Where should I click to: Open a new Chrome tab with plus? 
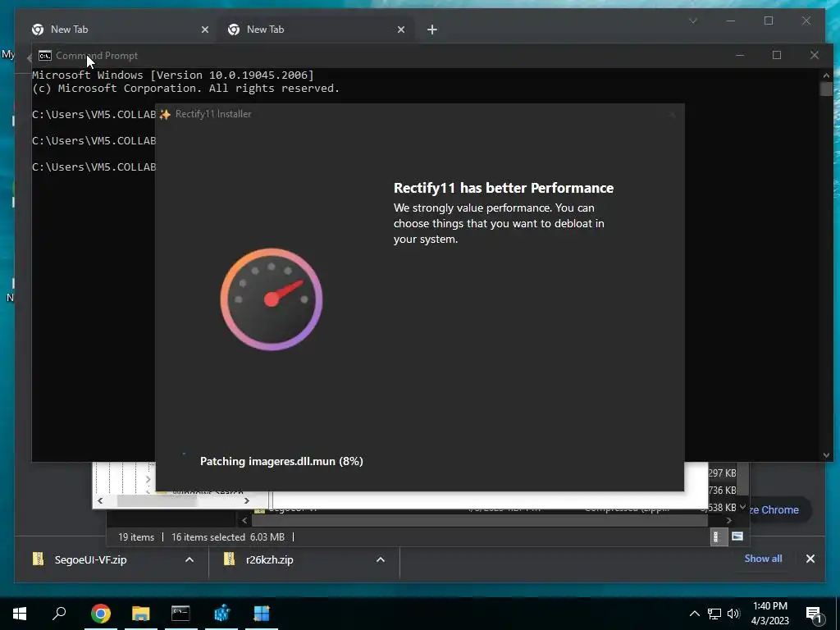point(432,30)
